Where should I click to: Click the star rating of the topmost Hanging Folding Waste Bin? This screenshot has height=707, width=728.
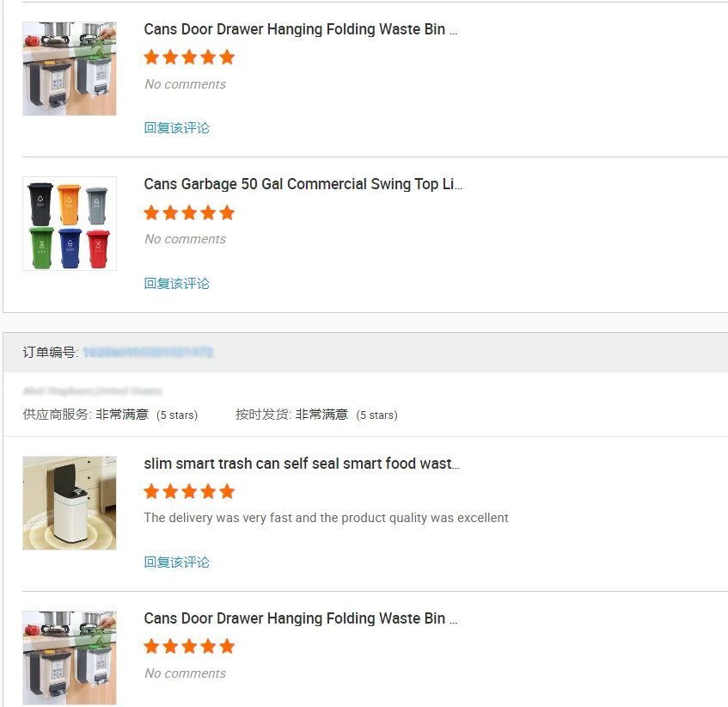pos(189,58)
